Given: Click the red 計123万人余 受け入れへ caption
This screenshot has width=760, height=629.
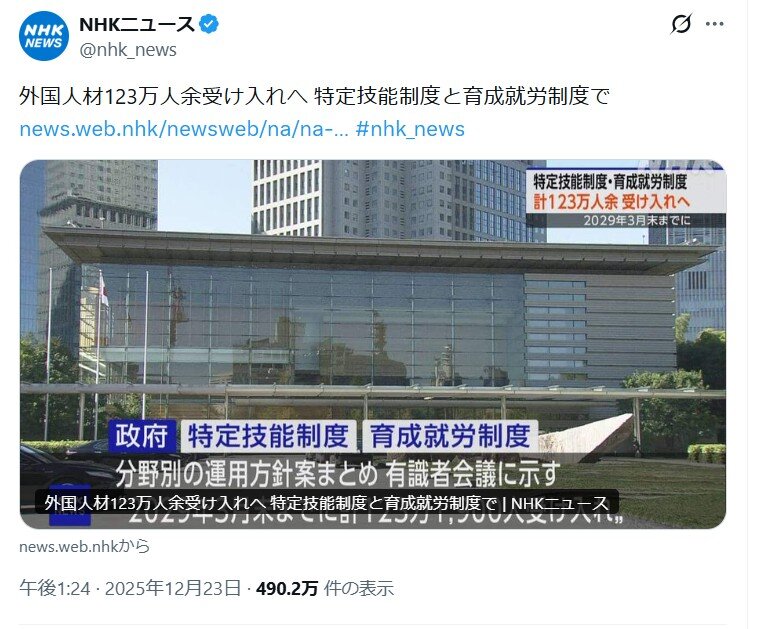Looking at the screenshot, I should pos(612,202).
